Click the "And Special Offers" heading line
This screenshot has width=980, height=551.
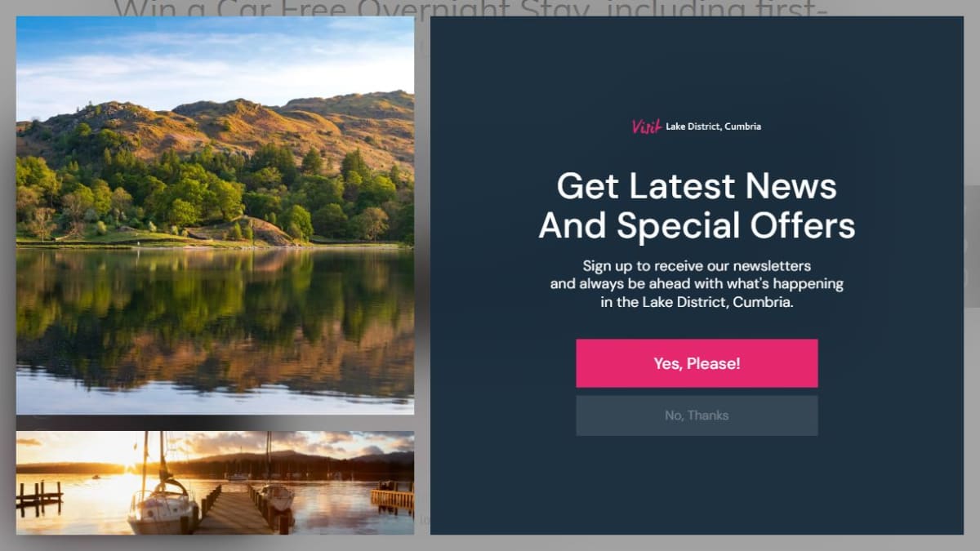click(697, 225)
